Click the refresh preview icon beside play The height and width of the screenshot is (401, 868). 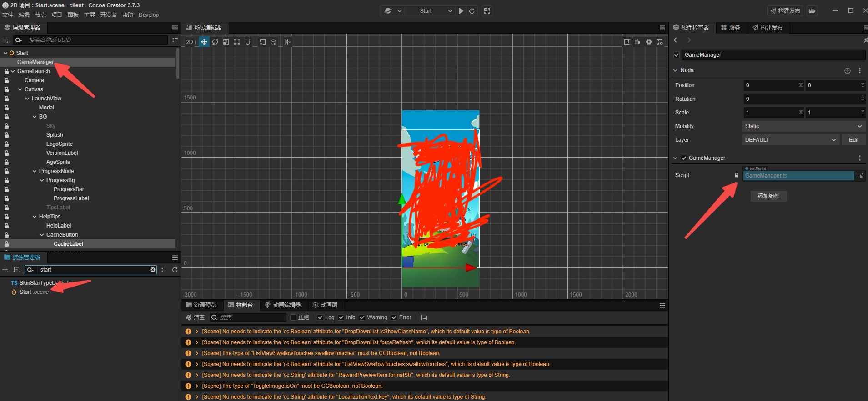point(472,11)
